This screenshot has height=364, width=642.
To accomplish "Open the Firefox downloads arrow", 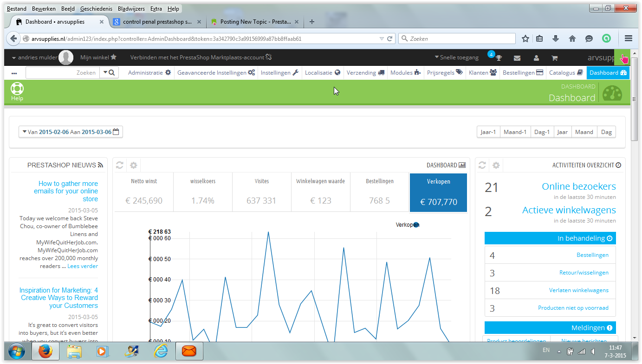I will pos(555,39).
